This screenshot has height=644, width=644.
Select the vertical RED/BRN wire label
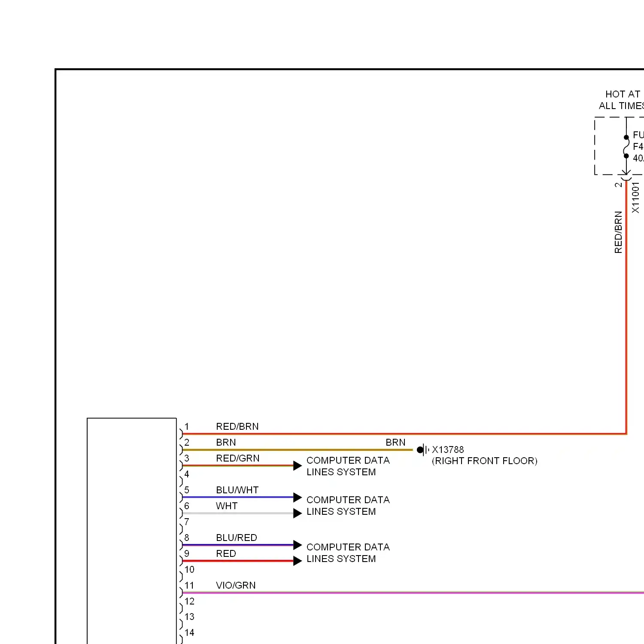click(618, 232)
